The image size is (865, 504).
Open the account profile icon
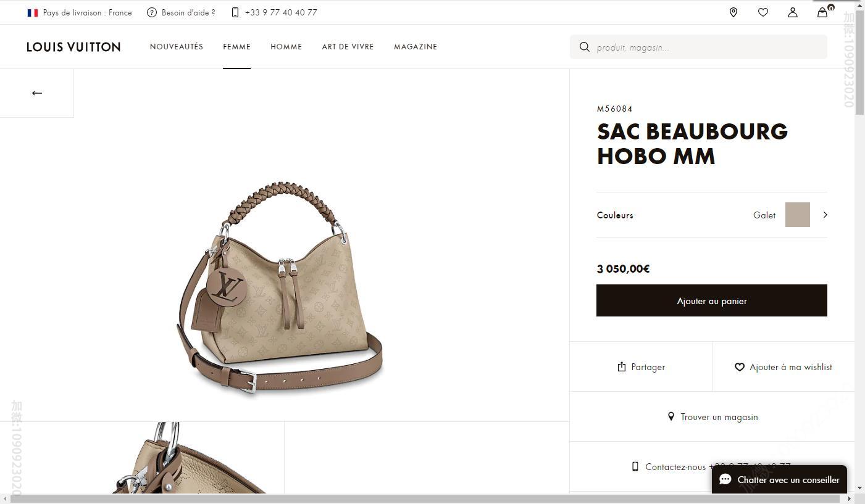point(793,12)
